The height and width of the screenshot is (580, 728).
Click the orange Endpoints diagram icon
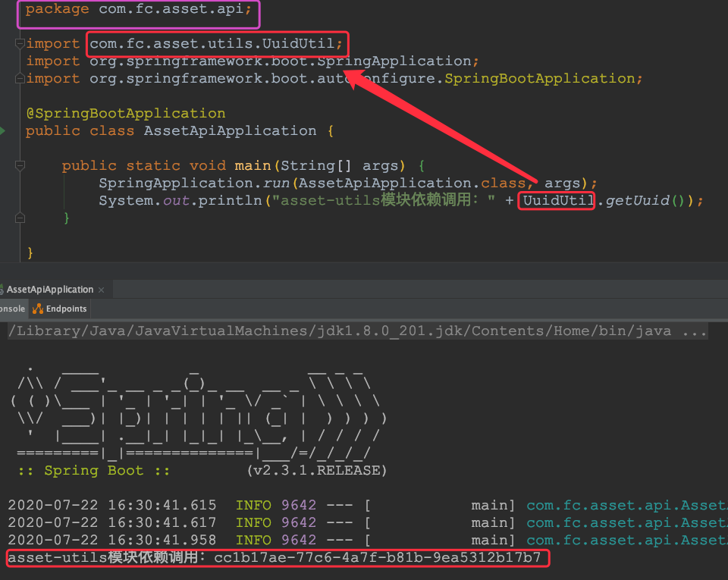point(36,309)
